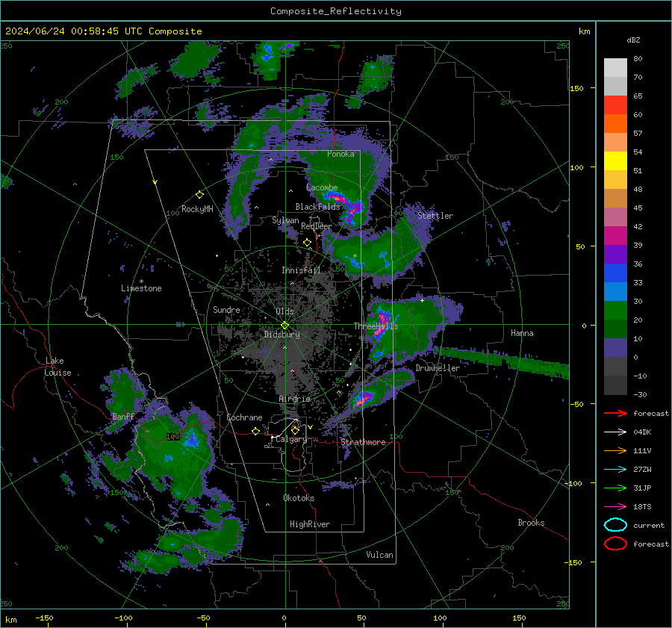Click the green 31JP arrow icon
The height and width of the screenshot is (628, 672).
coord(615,488)
